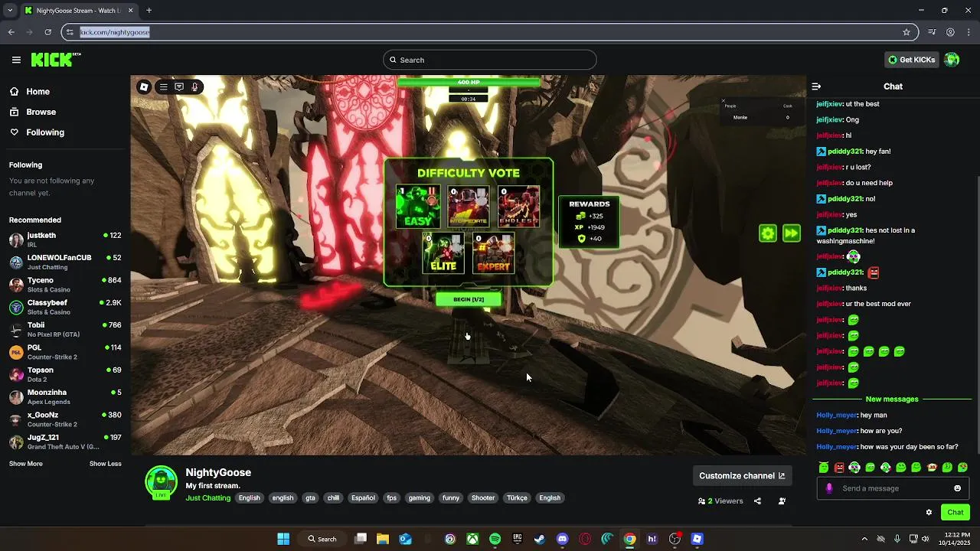Toggle the Roblox microphone icon on stream

tap(194, 87)
